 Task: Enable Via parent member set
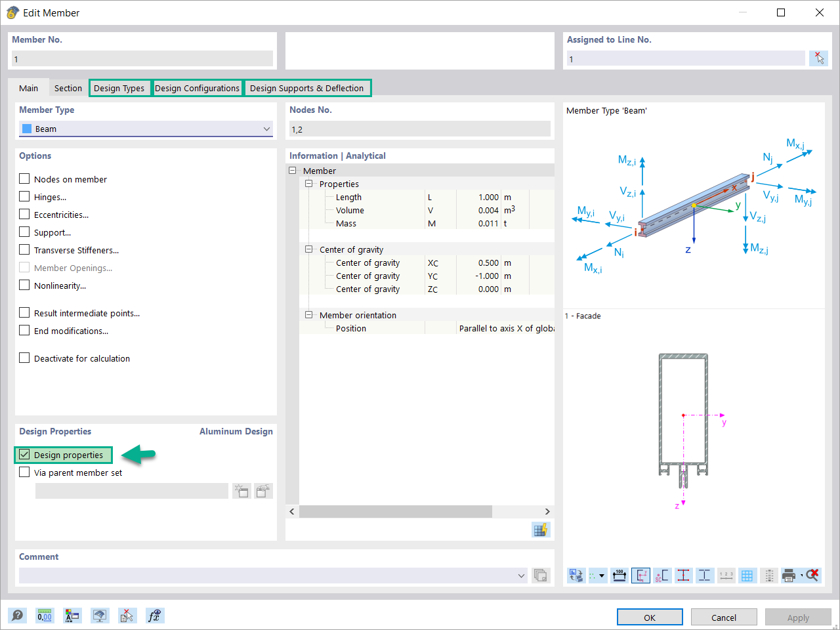[x=24, y=472]
